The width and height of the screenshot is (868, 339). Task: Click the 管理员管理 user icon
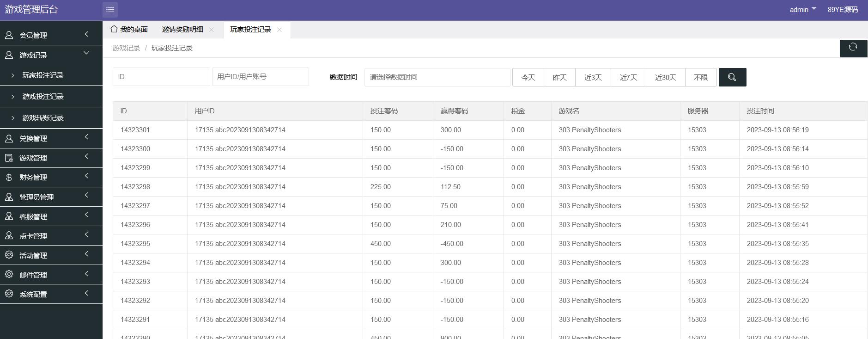point(9,197)
